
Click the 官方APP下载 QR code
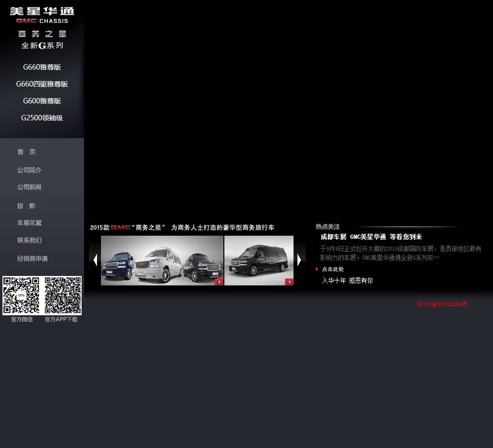(x=63, y=295)
